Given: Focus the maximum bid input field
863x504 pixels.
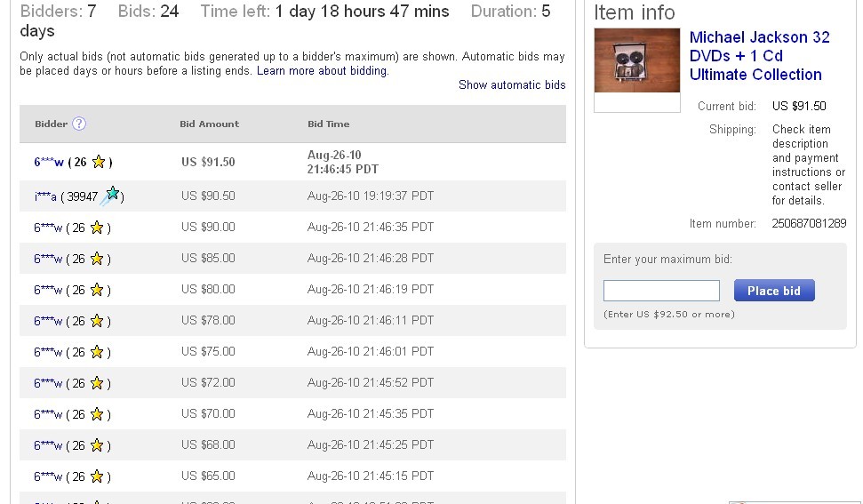Looking at the screenshot, I should point(661,291).
